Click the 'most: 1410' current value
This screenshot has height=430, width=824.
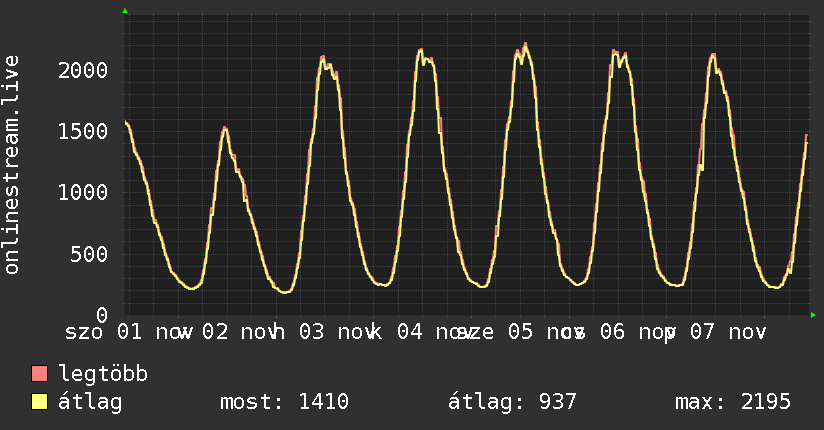click(x=284, y=402)
